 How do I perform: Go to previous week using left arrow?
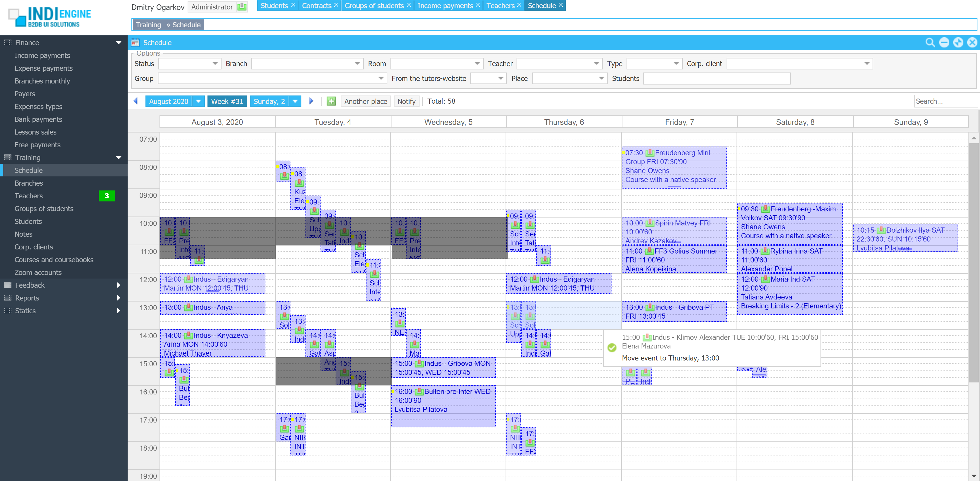[136, 101]
